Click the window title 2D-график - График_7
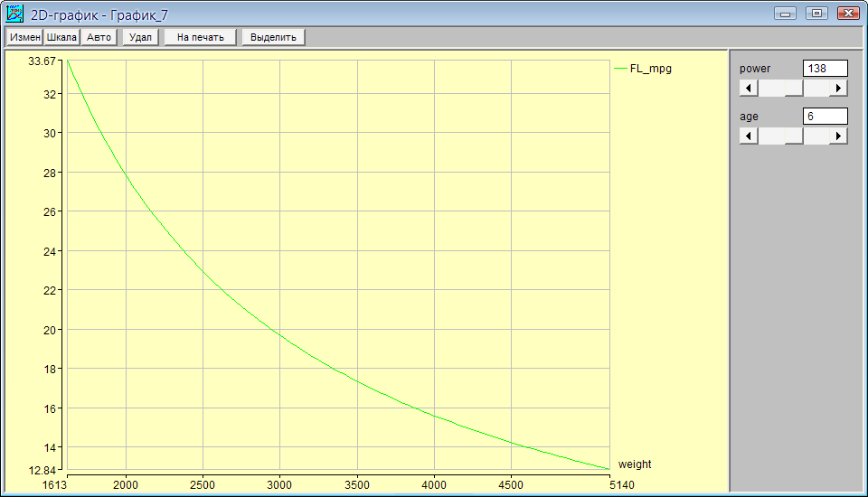 pos(99,15)
